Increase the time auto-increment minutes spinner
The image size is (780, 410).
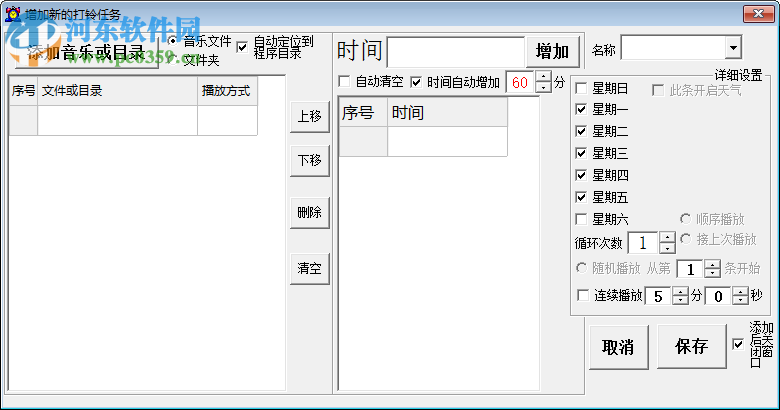[543, 77]
